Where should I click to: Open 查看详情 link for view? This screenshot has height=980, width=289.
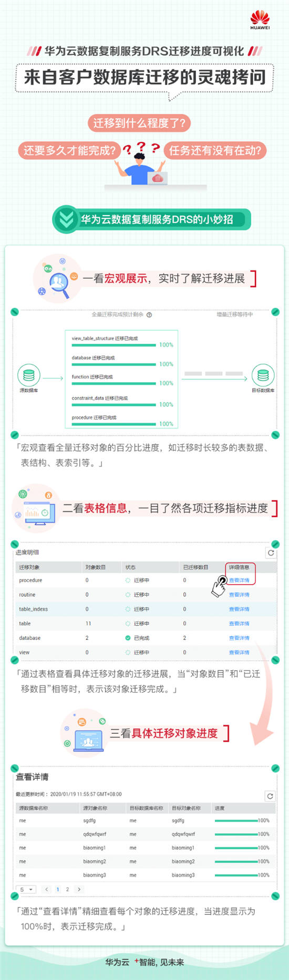(x=239, y=652)
